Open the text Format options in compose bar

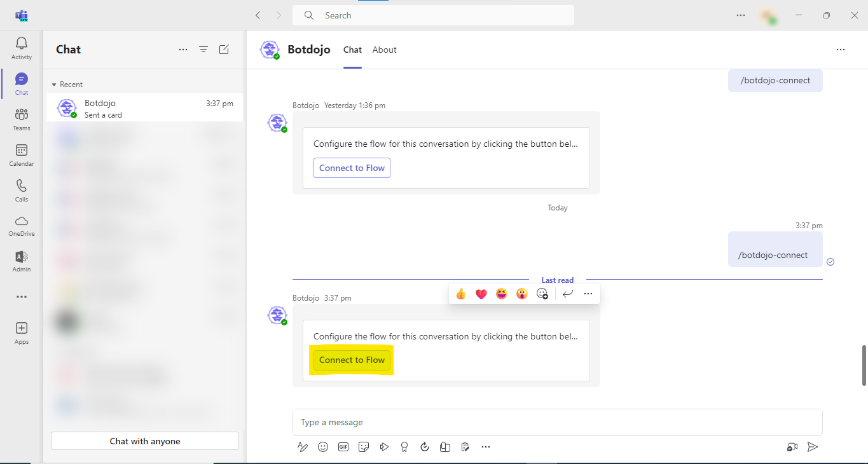click(x=303, y=447)
